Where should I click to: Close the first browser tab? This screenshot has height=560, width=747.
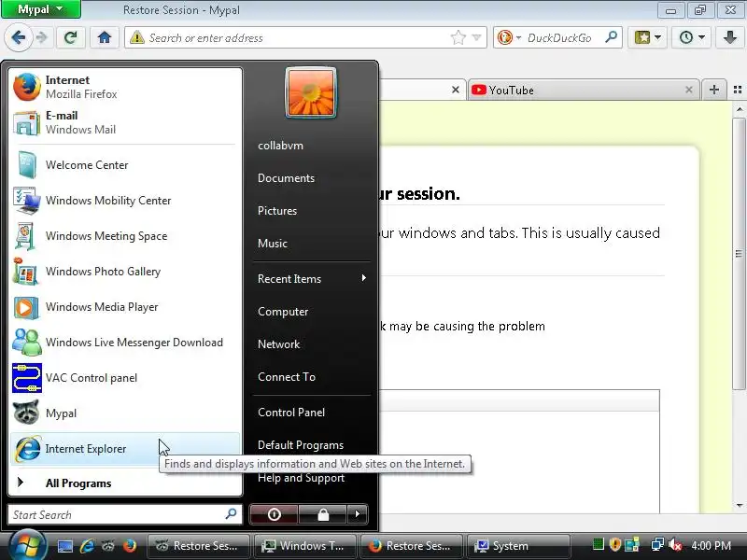(x=456, y=90)
